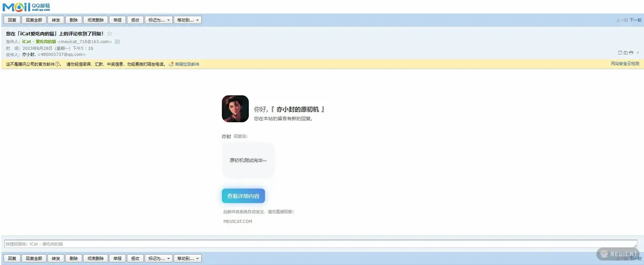Screen dimensions: 644x265
Task: Click the bottom "彻底删除" button
Action: point(95,258)
